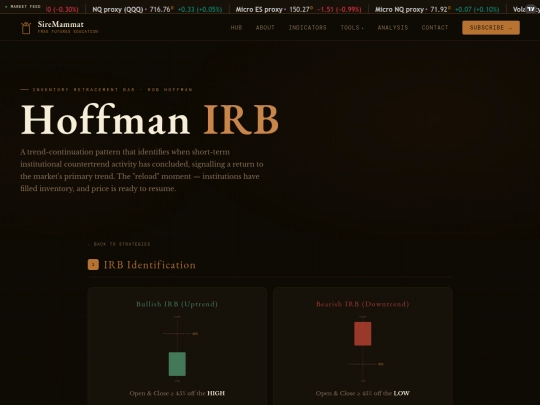Viewport: 540px width, 405px height.
Task: Click the Hoffman IRB page heading
Action: click(x=150, y=120)
